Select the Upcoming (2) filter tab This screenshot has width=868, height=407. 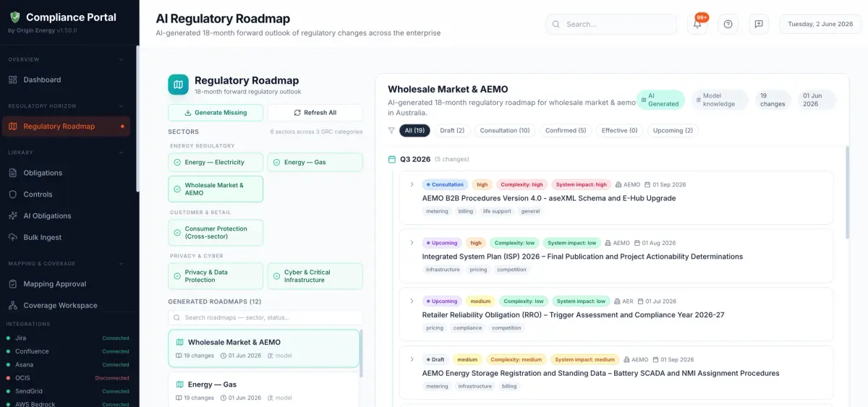pos(673,131)
